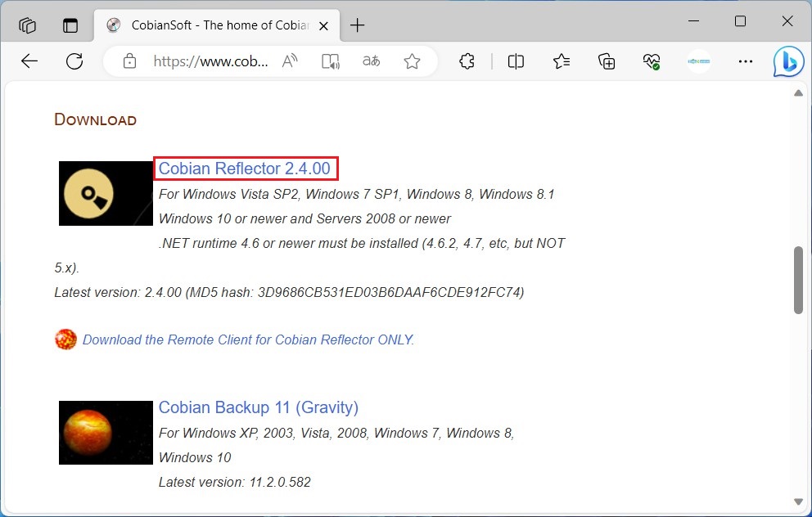Toggle the split screen view
Screen dimensions: 812x517
516,61
